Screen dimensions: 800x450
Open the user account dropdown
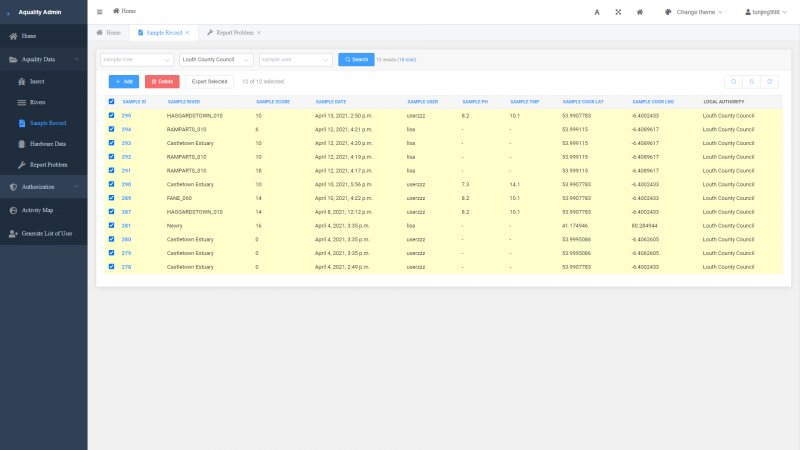[x=766, y=12]
